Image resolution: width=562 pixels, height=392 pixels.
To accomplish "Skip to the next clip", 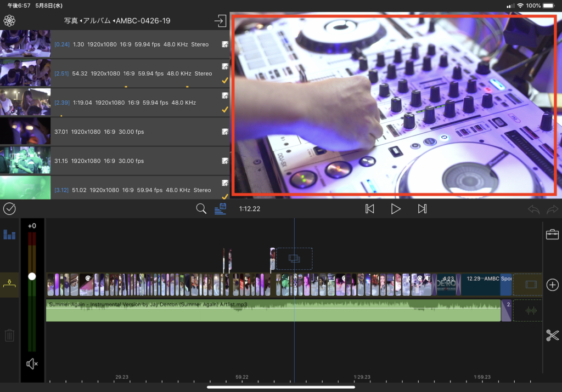I will point(422,209).
